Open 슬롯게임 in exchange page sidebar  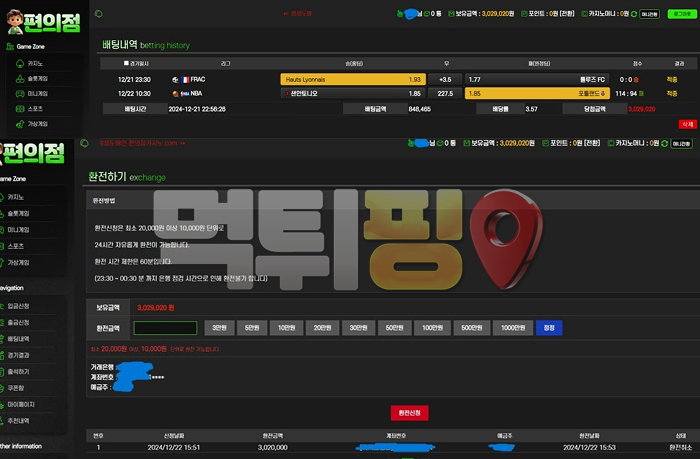18,213
